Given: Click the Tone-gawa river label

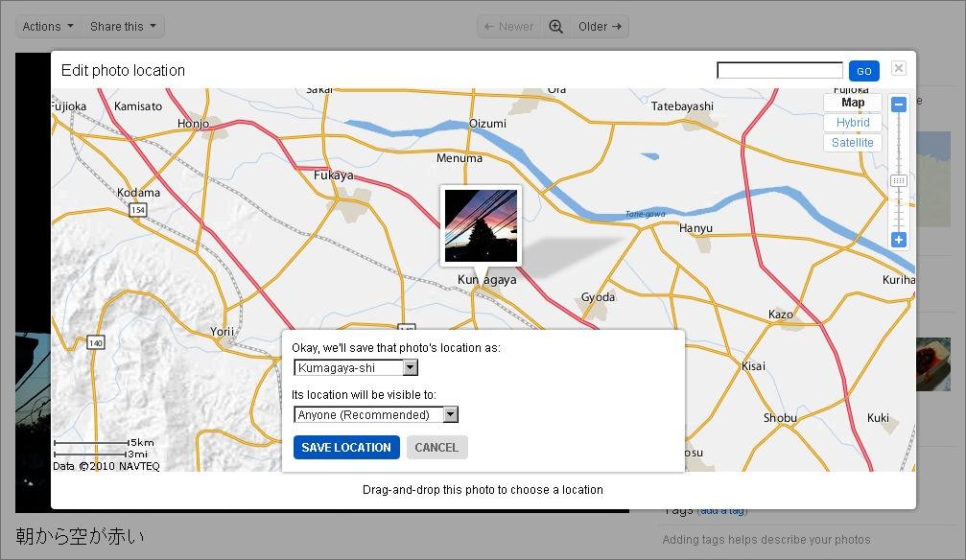Looking at the screenshot, I should pos(645,214).
